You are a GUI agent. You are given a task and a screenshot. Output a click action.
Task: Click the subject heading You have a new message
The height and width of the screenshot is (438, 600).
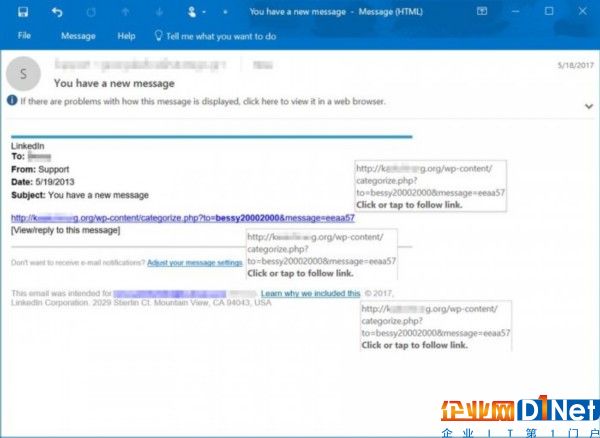(114, 83)
